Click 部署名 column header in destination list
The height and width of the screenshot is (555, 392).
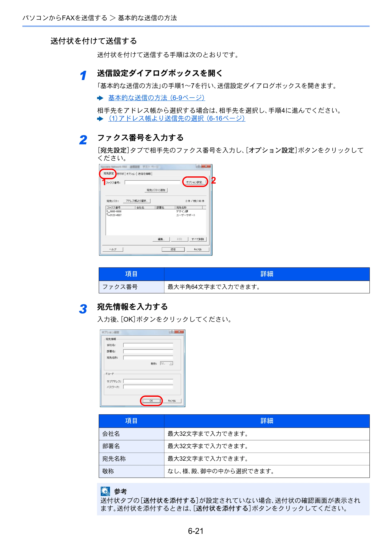pyautogui.click(x=165, y=207)
